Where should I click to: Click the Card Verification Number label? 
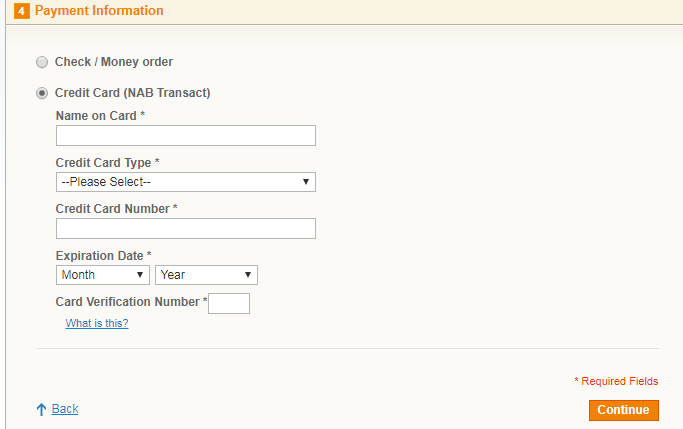click(128, 302)
